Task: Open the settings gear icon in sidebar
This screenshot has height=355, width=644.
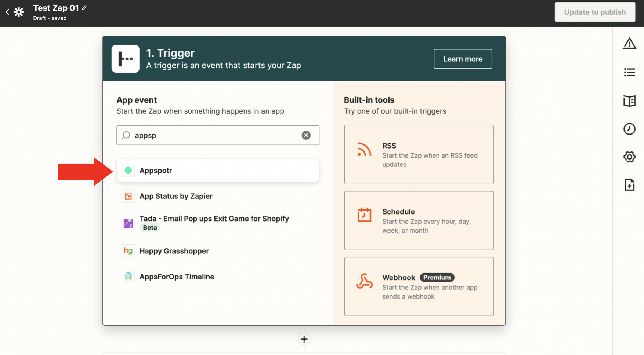Action: point(629,157)
